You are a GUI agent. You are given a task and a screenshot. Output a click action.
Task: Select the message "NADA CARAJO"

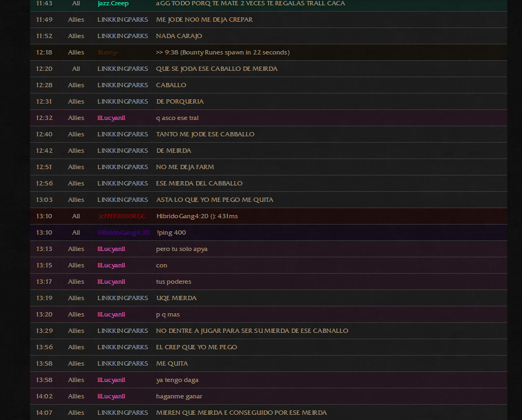pos(179,36)
